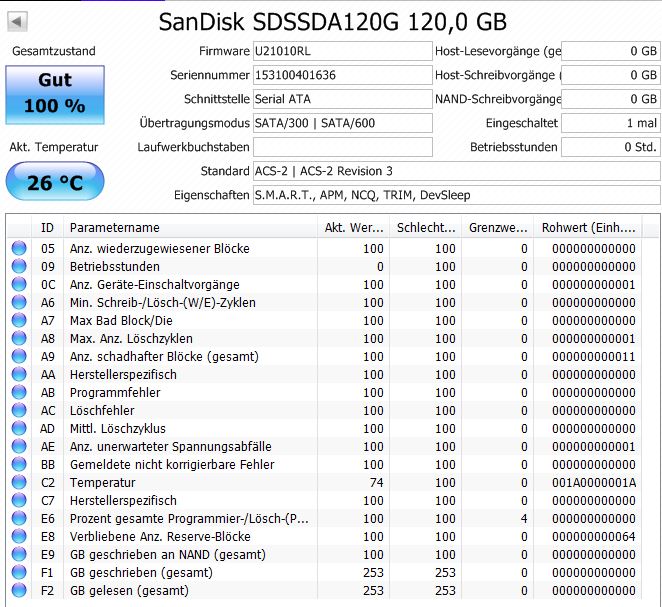Click the Übertragungsmodus field with SATA/300

(342, 123)
